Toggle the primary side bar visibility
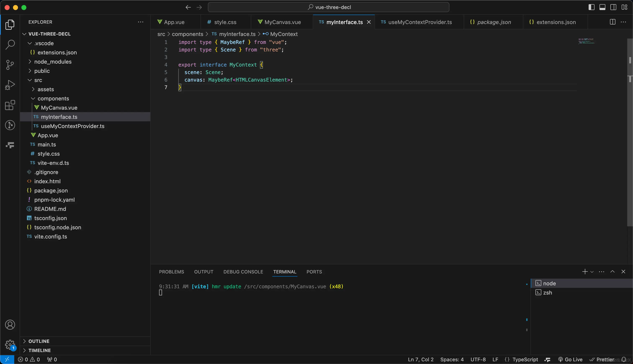Image resolution: width=633 pixels, height=364 pixels. [x=592, y=7]
